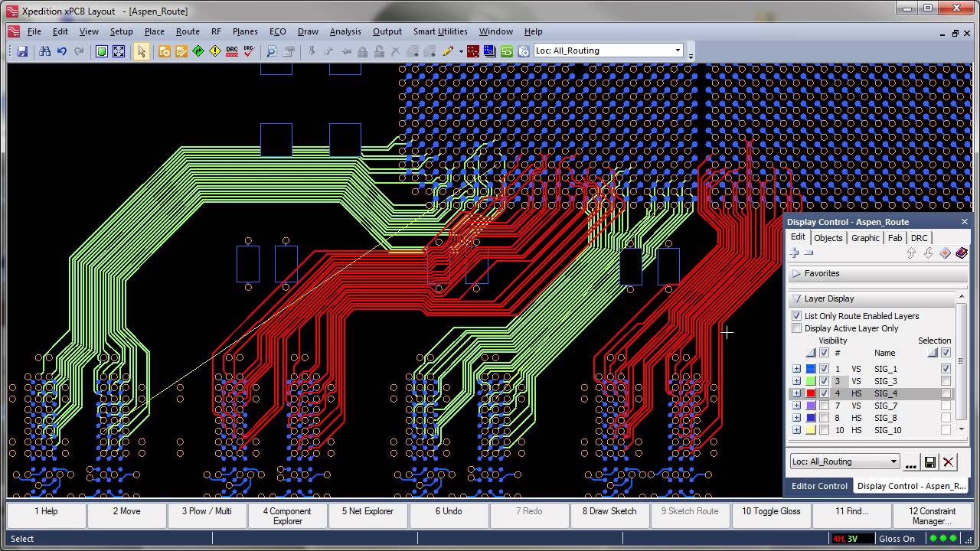980x551 pixels.
Task: Open the Loc: All_Routing dropdown in the toolbar
Action: (678, 50)
